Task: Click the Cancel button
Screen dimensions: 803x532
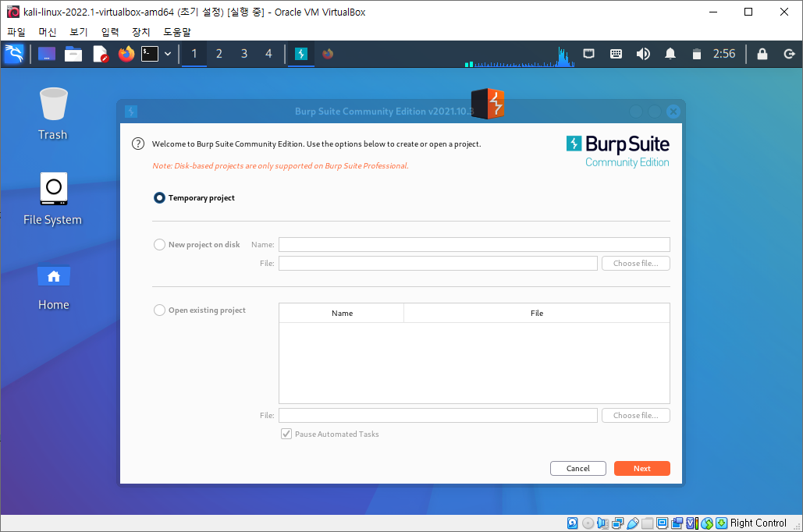Action: pyautogui.click(x=578, y=469)
